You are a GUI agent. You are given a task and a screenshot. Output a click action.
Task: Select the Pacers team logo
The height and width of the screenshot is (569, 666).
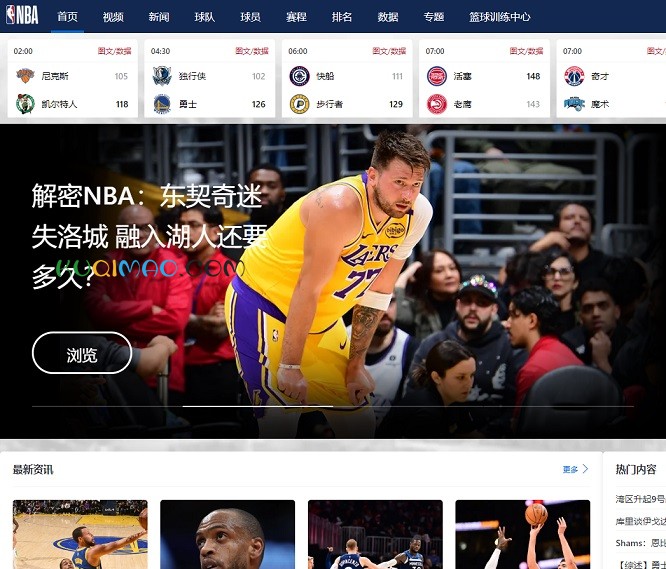(299, 104)
